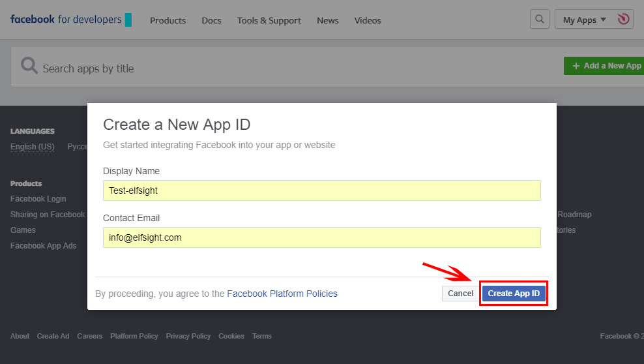Open Platform Policy footer link
This screenshot has height=364, width=644.
point(134,336)
